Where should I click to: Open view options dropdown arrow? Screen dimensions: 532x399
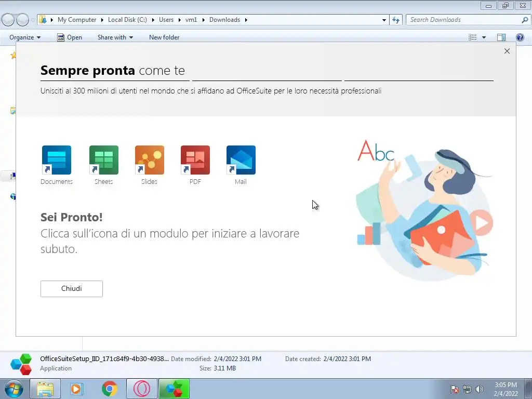pyautogui.click(x=484, y=37)
